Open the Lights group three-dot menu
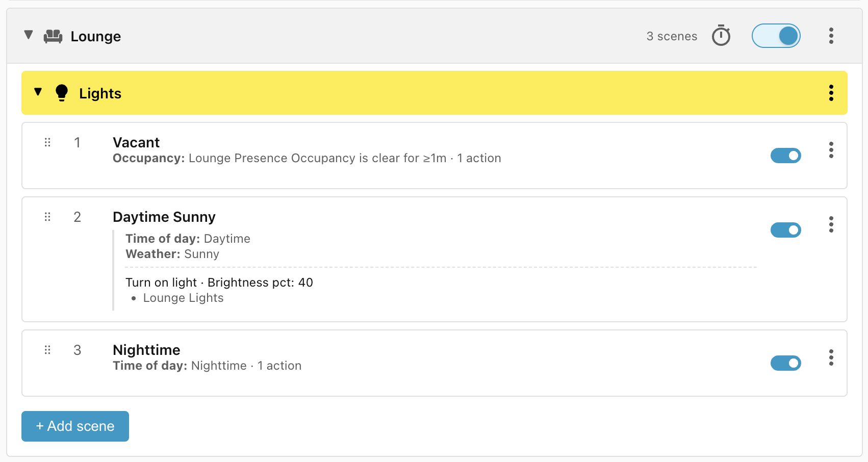 point(831,93)
